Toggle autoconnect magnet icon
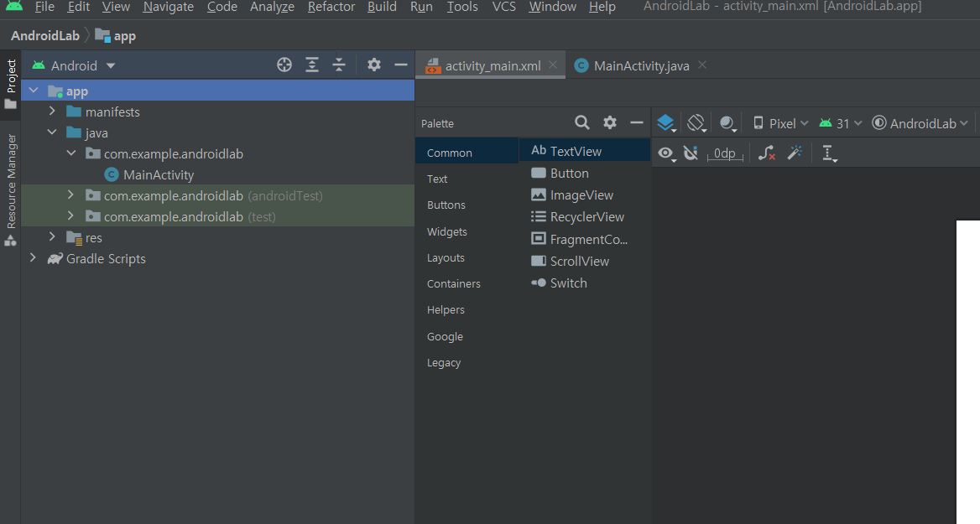The image size is (980, 524). pyautogui.click(x=691, y=153)
